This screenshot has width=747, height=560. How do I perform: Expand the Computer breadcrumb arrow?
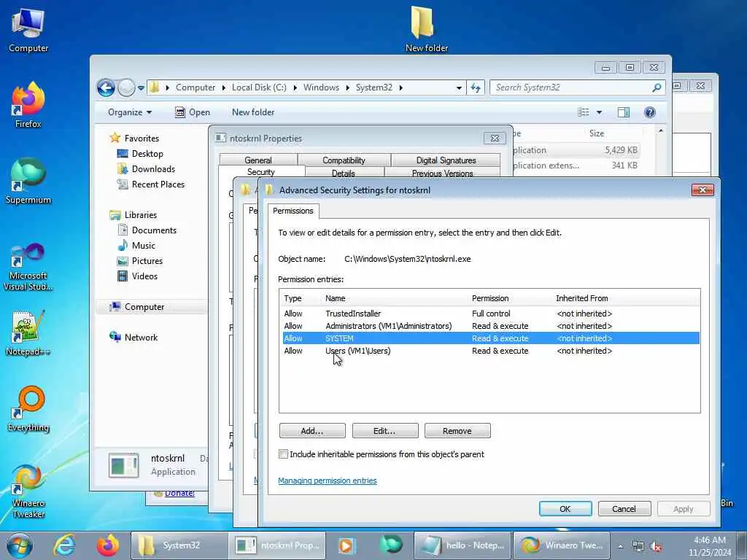tap(223, 87)
